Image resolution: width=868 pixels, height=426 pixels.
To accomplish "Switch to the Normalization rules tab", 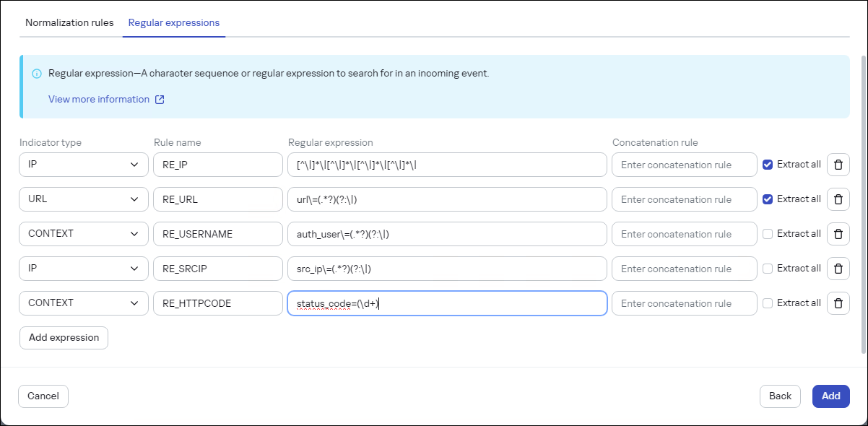I will [x=69, y=22].
